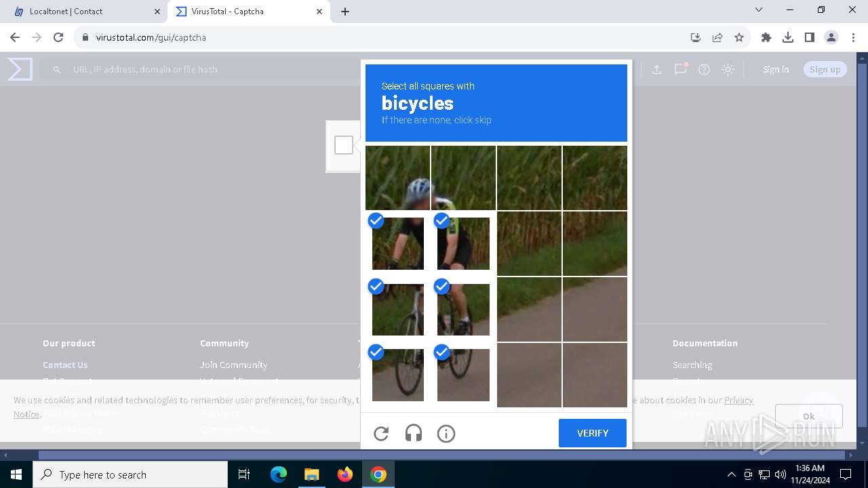Click the VirusTotal logo icon
The width and height of the screenshot is (868, 488).
click(20, 69)
